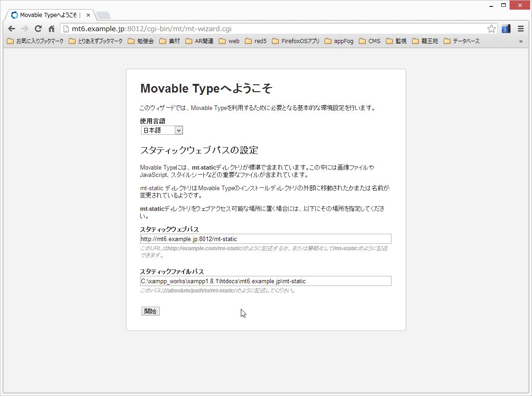Click the 使用言語 label
This screenshot has width=532, height=396.
point(152,121)
